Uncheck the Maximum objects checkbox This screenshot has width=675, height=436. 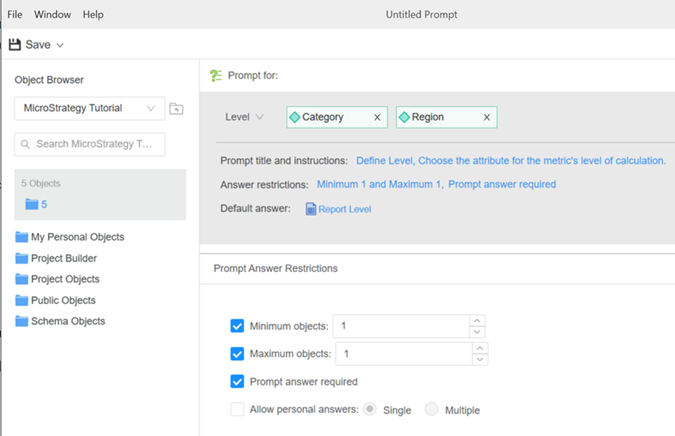[237, 354]
